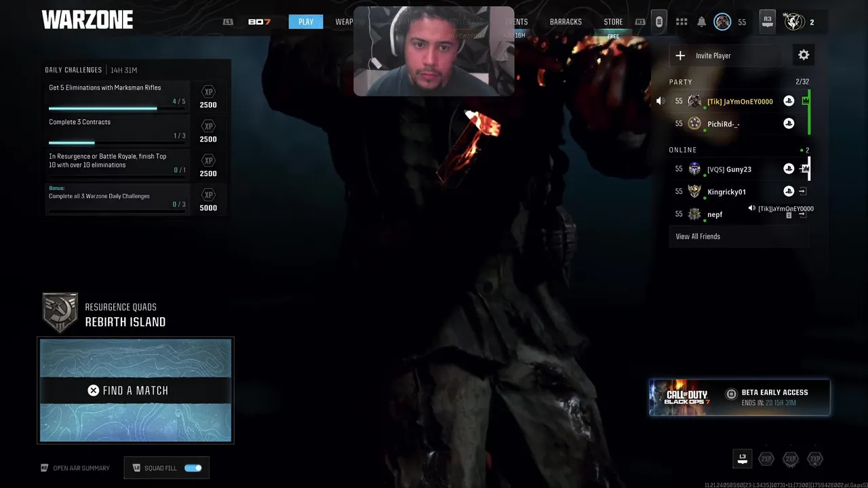This screenshot has height=488, width=868.
Task: Open the text chat channel icon
Action: pyautogui.click(x=658, y=22)
